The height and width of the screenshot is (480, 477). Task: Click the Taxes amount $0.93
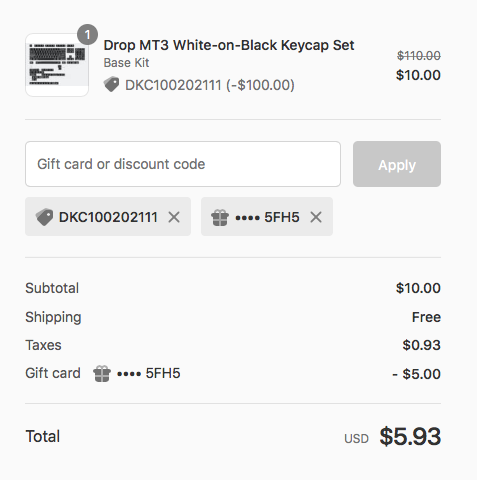point(421,345)
